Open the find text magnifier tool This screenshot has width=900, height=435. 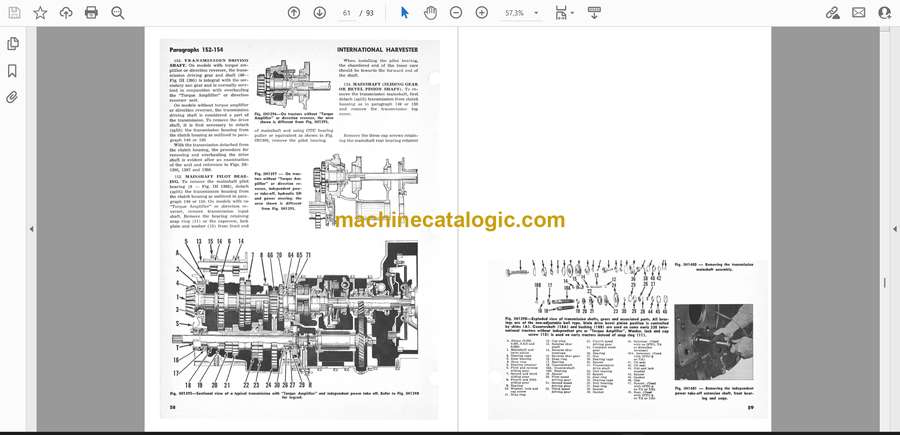(118, 13)
